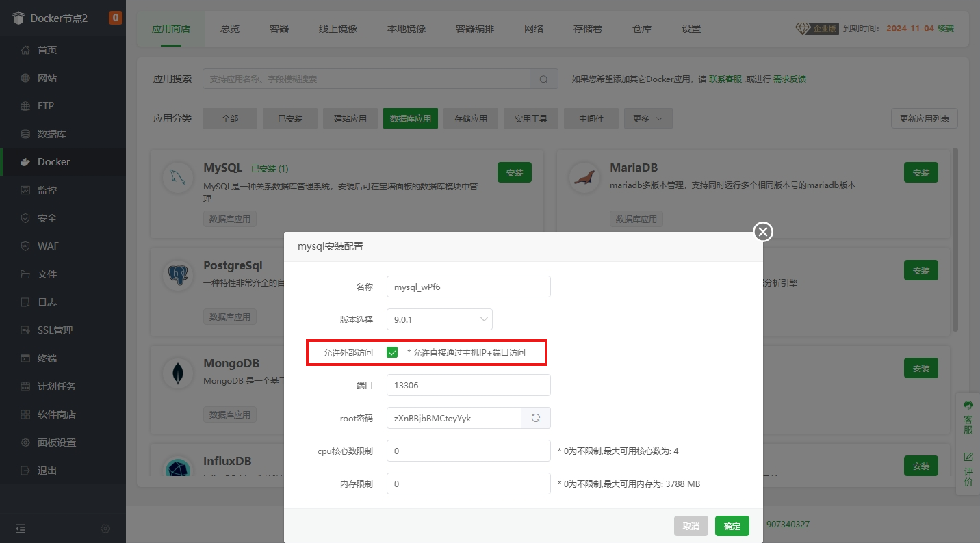Click the 退出 logout sidebar item

[63, 471]
